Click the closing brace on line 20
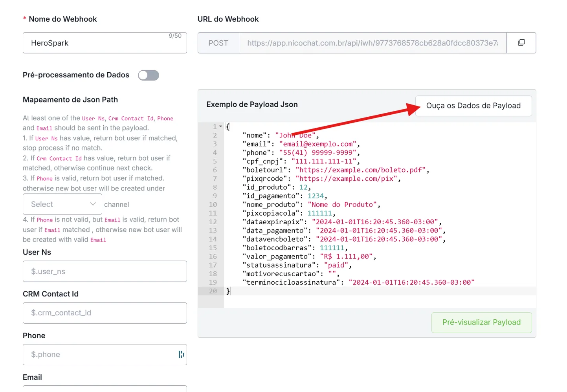Screen dimensions: 567x392 (228, 291)
